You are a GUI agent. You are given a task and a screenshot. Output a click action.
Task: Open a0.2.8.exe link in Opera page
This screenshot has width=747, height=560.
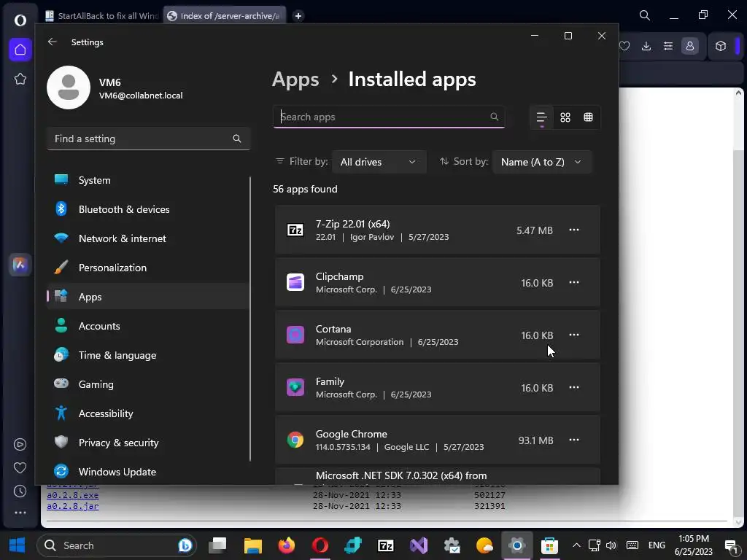pyautogui.click(x=72, y=495)
